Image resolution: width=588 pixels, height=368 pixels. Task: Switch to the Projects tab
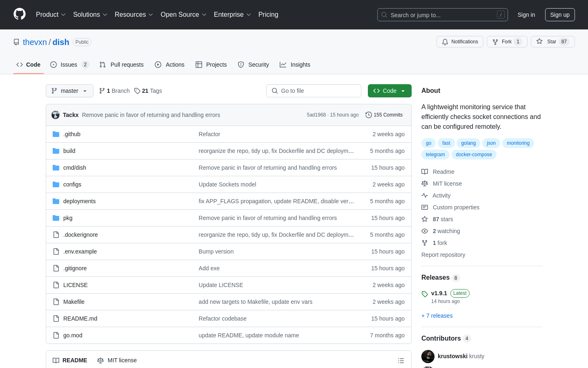pos(211,65)
